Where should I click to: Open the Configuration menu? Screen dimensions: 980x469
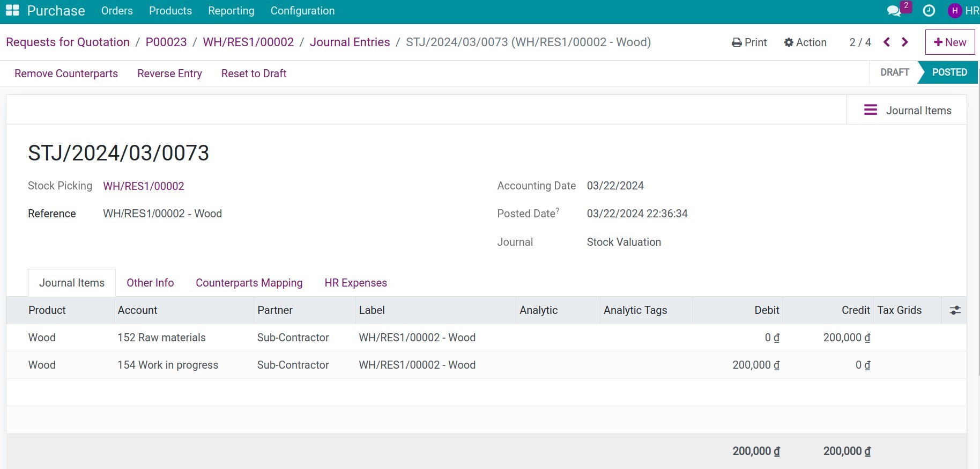(x=302, y=11)
